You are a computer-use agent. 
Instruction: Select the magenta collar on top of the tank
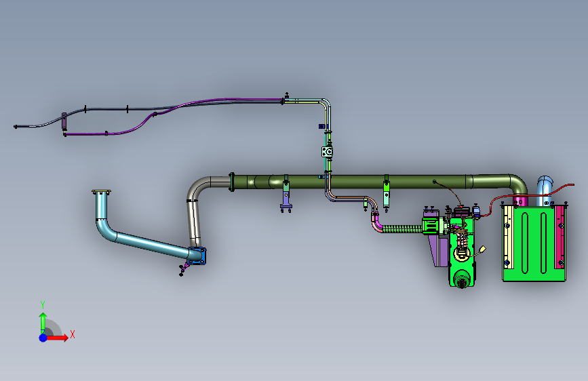(x=520, y=201)
